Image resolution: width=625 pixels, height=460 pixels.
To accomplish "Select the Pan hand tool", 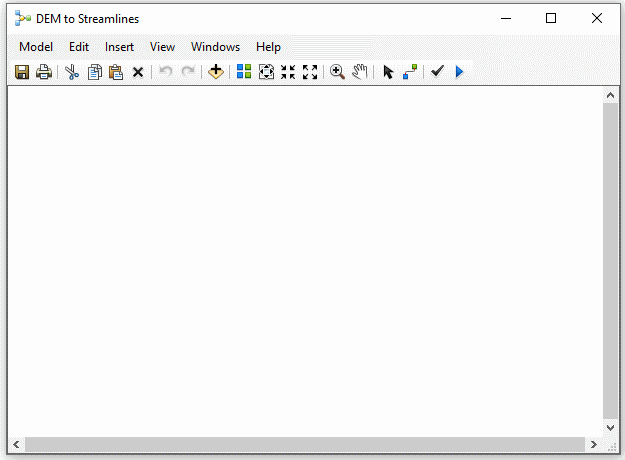I will click(360, 72).
